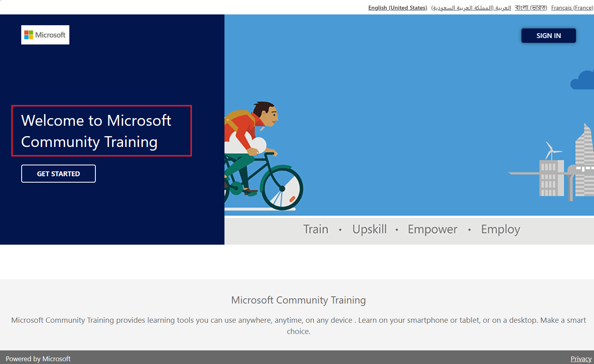Click the 'Powered by Microsoft' footer text
The width and height of the screenshot is (594, 364).
[38, 359]
